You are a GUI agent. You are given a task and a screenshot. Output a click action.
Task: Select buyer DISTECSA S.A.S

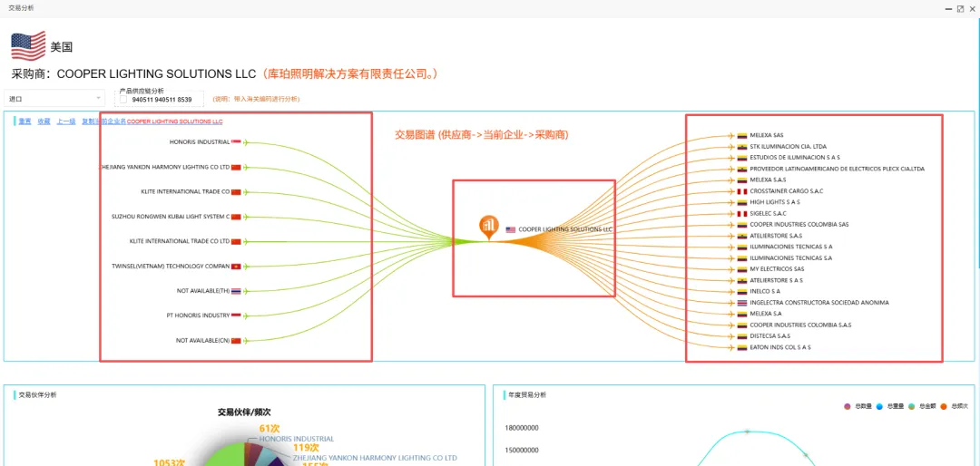[x=770, y=336]
